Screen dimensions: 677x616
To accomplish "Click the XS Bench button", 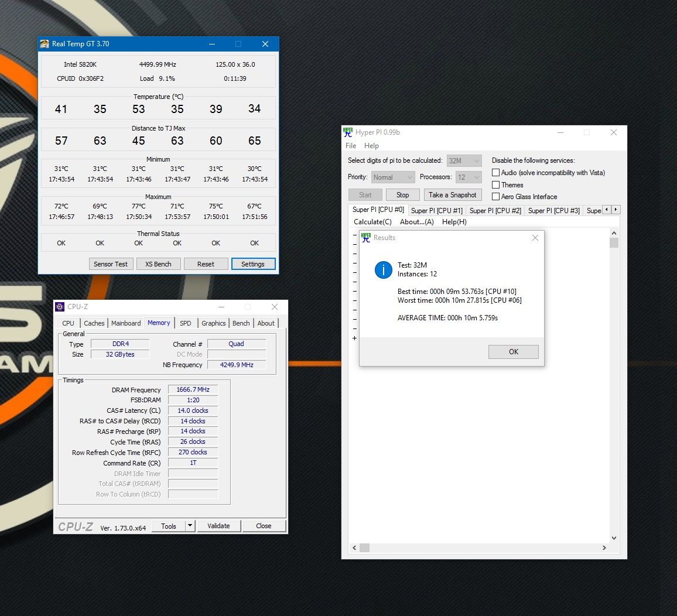I will (158, 264).
